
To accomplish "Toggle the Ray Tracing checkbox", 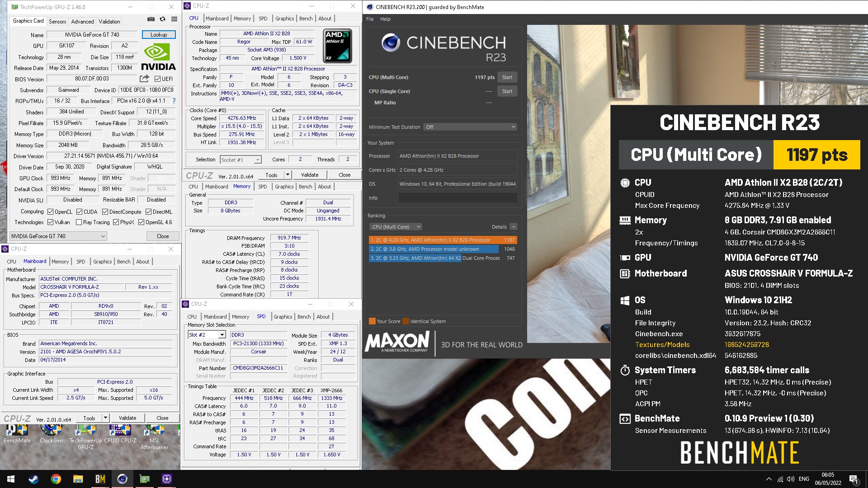I will coord(79,222).
